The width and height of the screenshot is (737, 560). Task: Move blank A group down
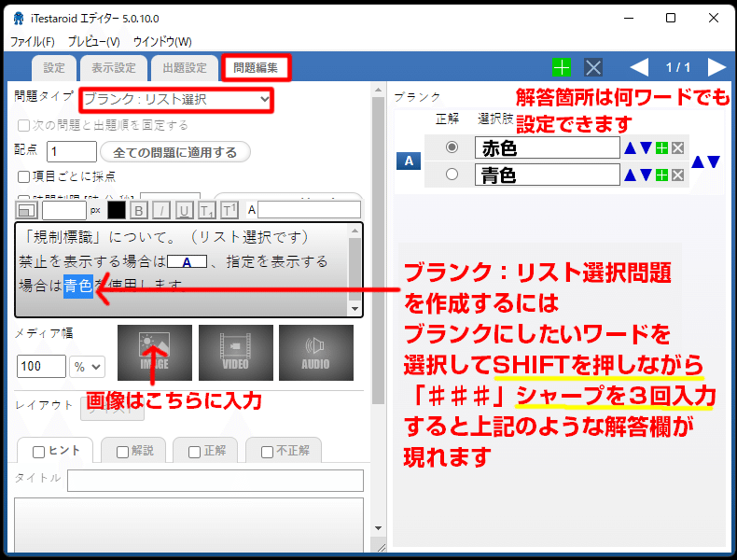(714, 162)
